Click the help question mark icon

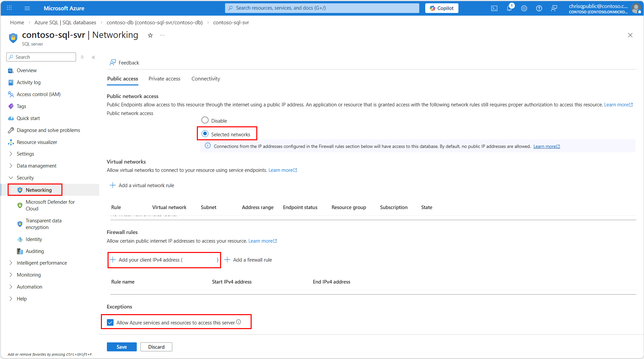point(539,8)
